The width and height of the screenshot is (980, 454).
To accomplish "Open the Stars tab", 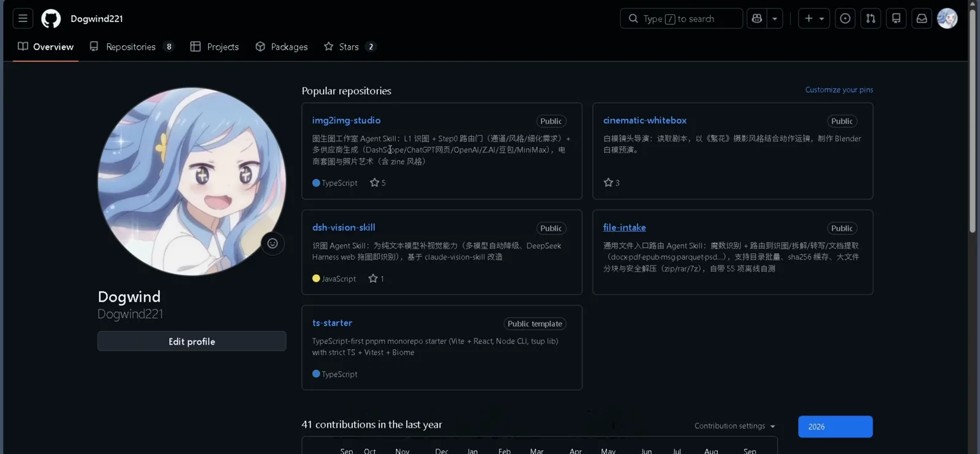I will coord(350,47).
